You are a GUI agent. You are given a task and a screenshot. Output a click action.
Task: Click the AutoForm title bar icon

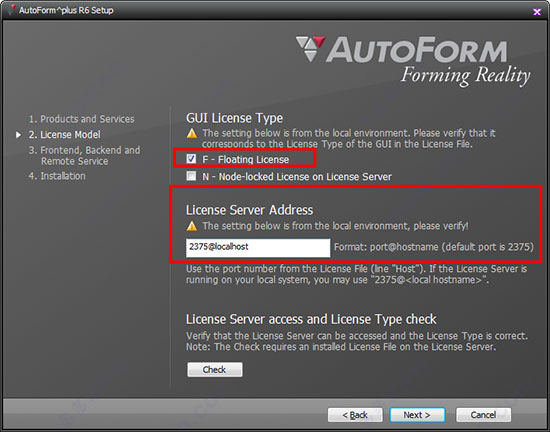[13, 10]
